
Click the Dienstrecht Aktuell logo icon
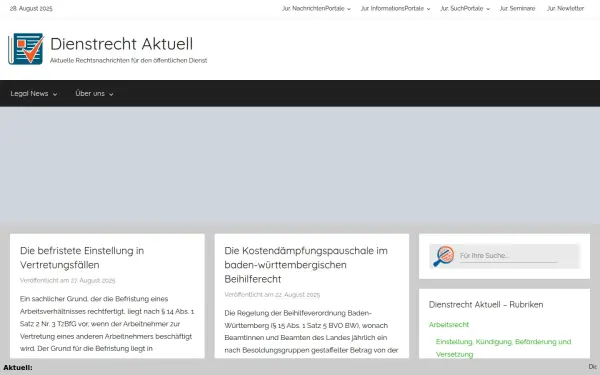point(26,49)
